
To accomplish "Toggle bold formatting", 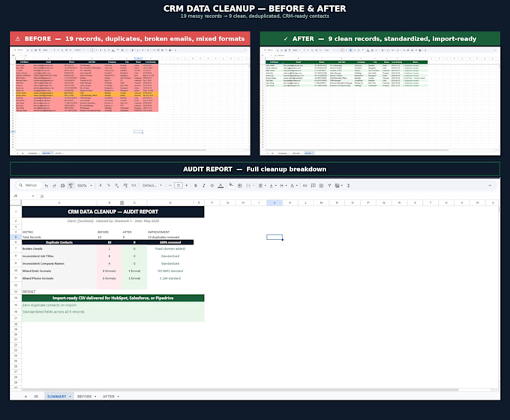I will (196, 185).
